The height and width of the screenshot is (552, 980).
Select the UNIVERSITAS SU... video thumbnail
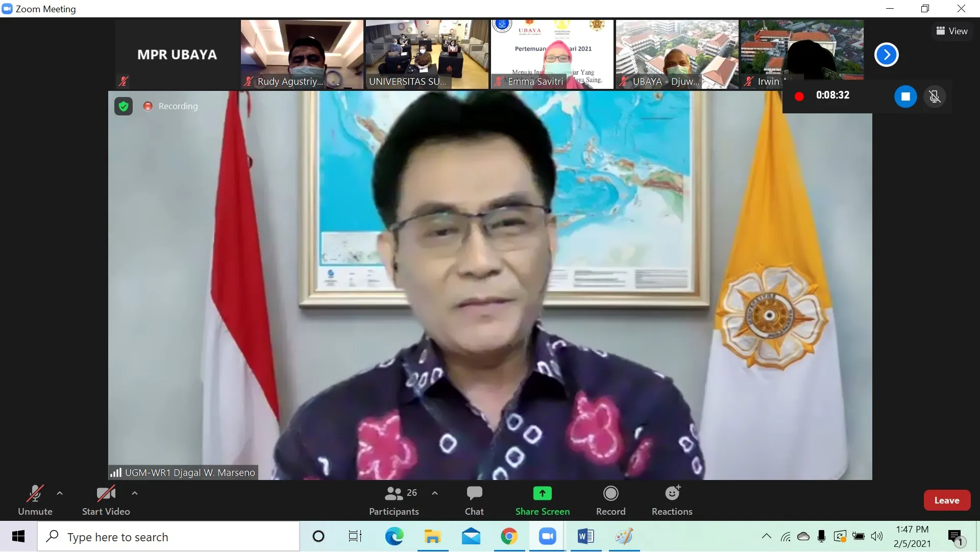point(427,55)
